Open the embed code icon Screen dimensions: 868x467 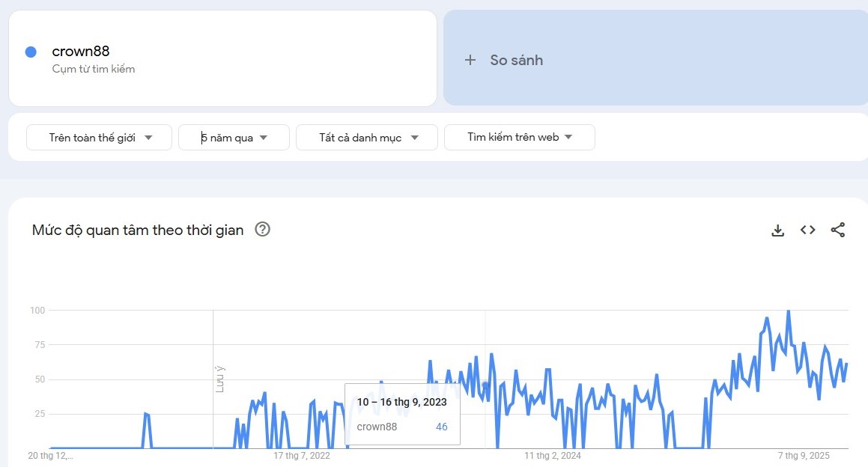807,231
